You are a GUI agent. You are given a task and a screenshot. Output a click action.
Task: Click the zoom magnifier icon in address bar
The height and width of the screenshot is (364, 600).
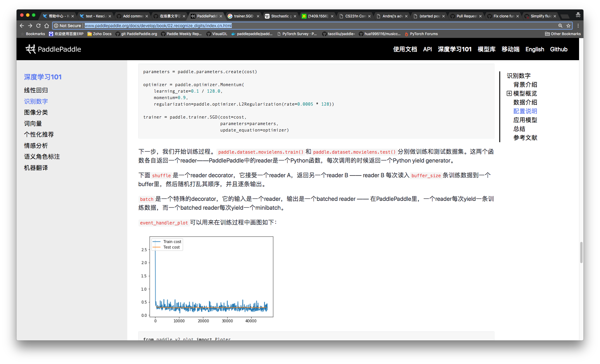pyautogui.click(x=560, y=26)
